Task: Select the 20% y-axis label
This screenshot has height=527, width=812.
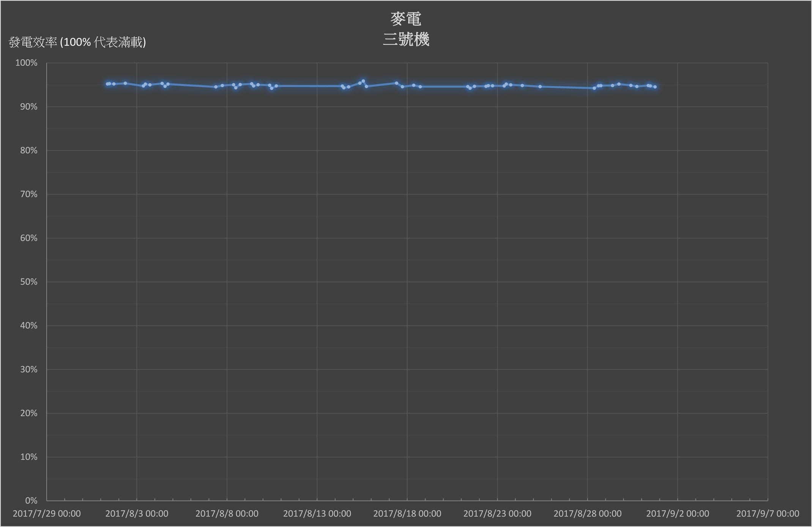Action: (28, 413)
